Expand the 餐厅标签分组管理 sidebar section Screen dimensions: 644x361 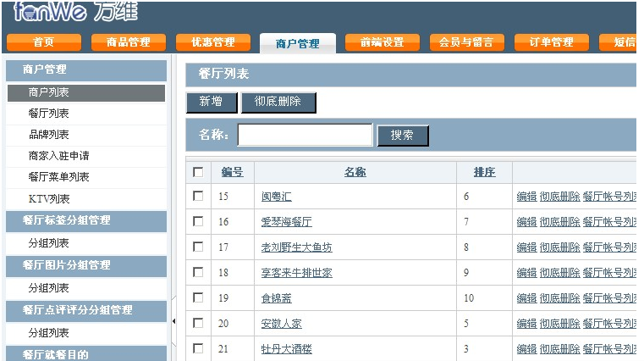(x=85, y=220)
